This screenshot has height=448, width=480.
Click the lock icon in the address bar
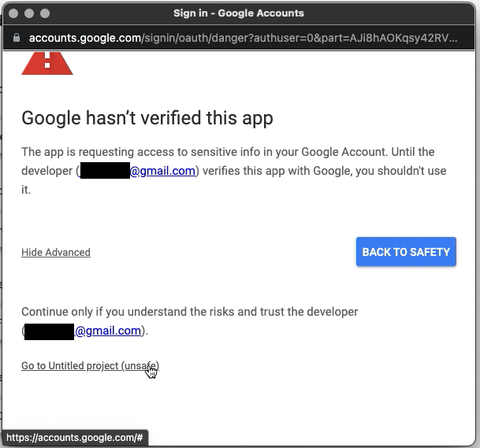(17, 38)
